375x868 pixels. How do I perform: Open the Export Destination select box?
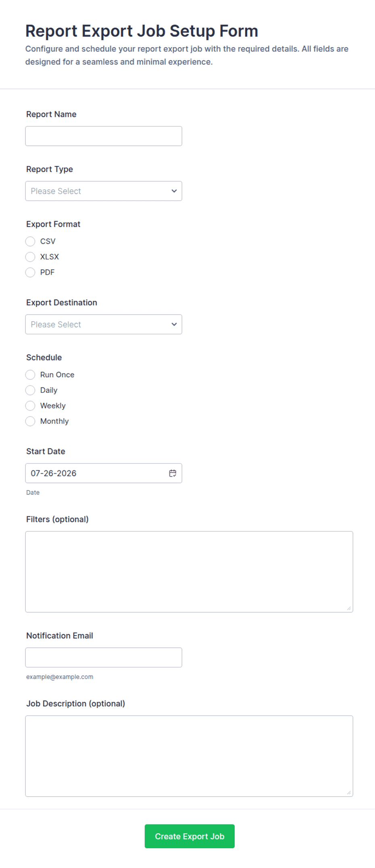click(x=104, y=324)
